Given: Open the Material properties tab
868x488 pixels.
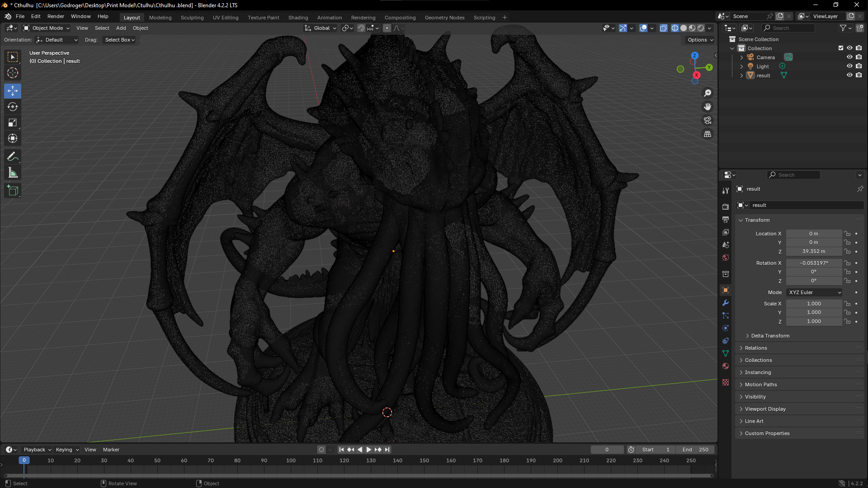Looking at the screenshot, I should tap(726, 366).
